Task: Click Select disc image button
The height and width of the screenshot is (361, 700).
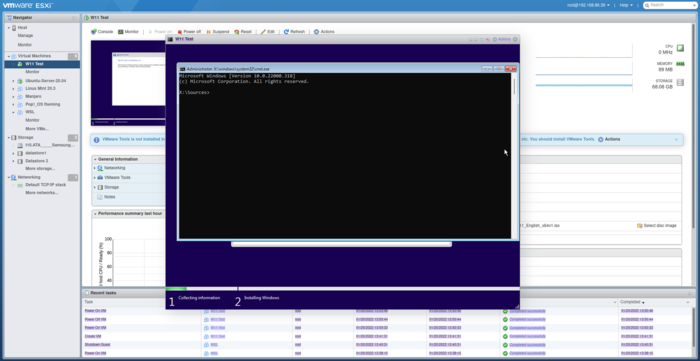Action: pyautogui.click(x=657, y=226)
